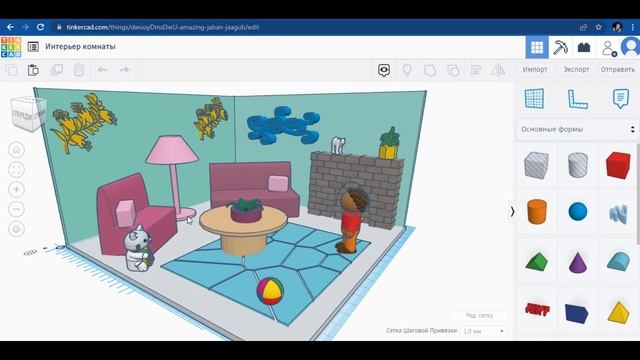Bookmark this page with star icon
Viewport: 640px width, 360px height.
coord(598,27)
